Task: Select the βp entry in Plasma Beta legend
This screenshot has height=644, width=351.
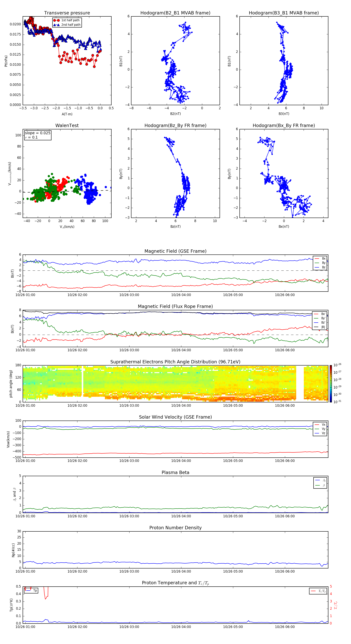Action: [320, 480]
